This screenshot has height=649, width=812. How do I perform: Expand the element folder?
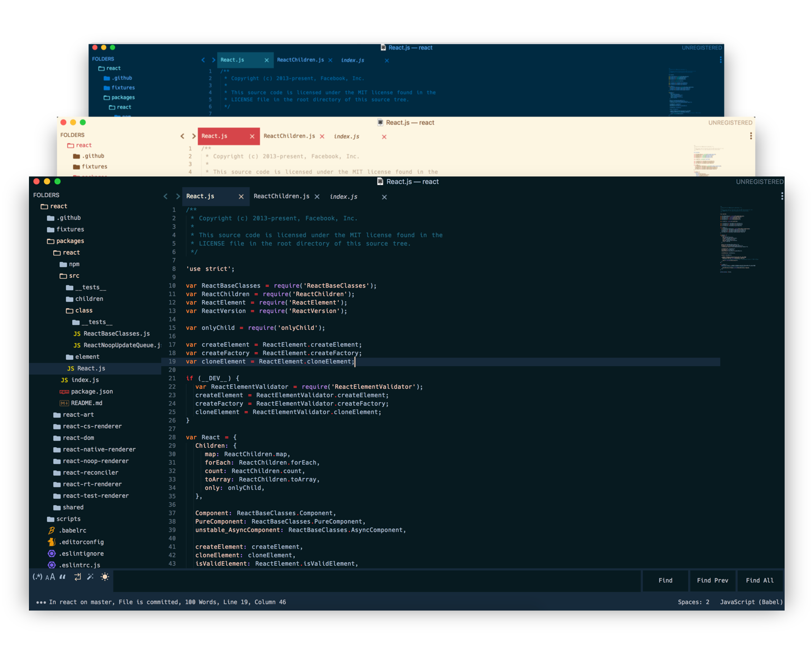coord(83,357)
